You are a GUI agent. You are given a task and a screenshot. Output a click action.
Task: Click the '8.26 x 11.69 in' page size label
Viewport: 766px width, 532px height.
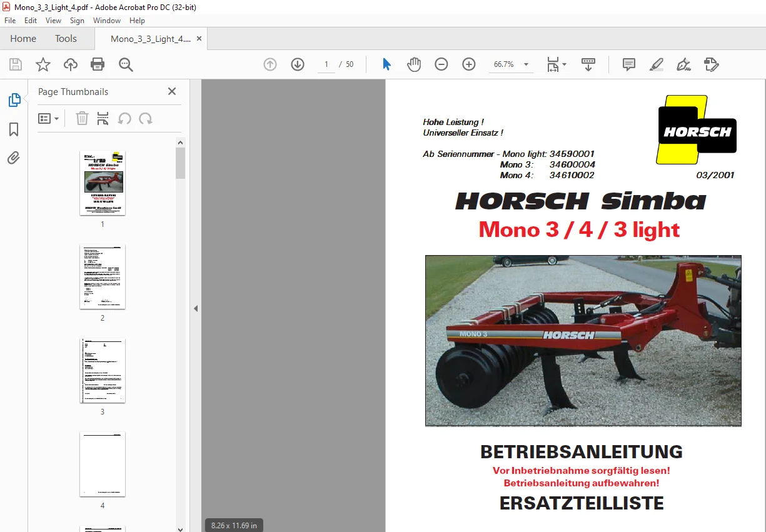point(234,525)
